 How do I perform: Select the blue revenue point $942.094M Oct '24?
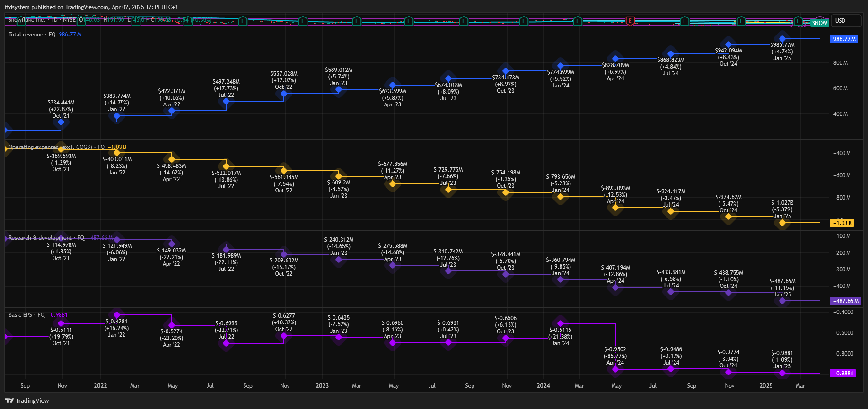[x=728, y=44]
